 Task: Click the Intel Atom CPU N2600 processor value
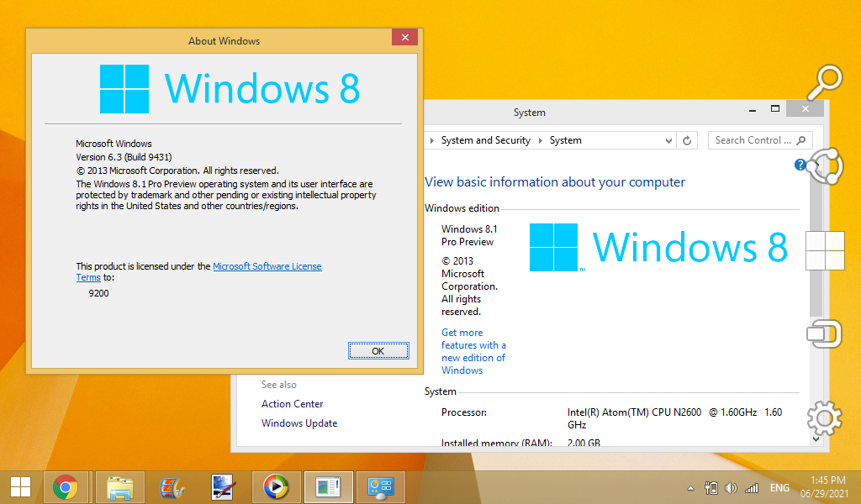pos(674,418)
